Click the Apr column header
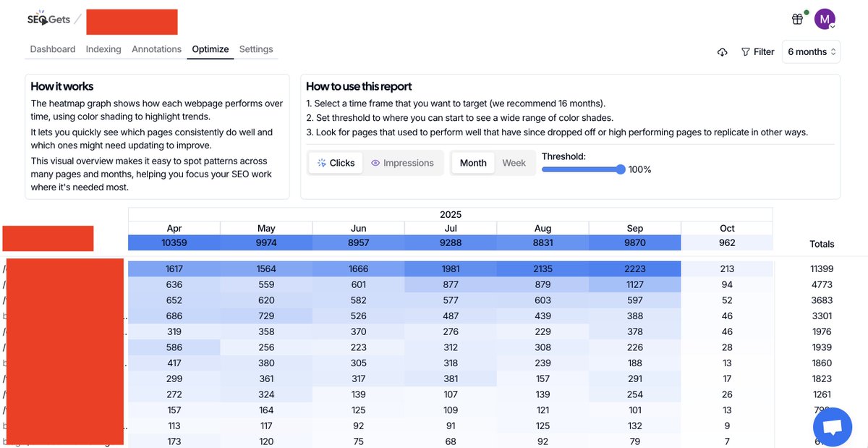 [x=174, y=228]
